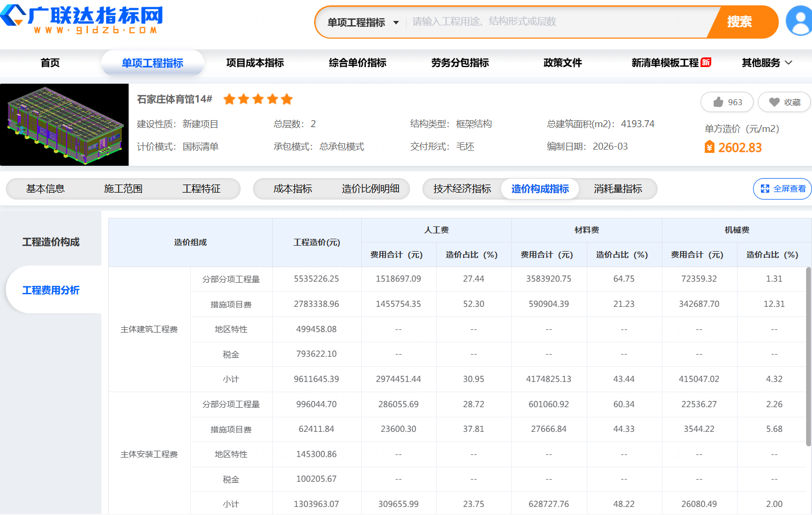Click the 造价组成 column header
Image resolution: width=812 pixels, height=515 pixels.
pos(190,242)
